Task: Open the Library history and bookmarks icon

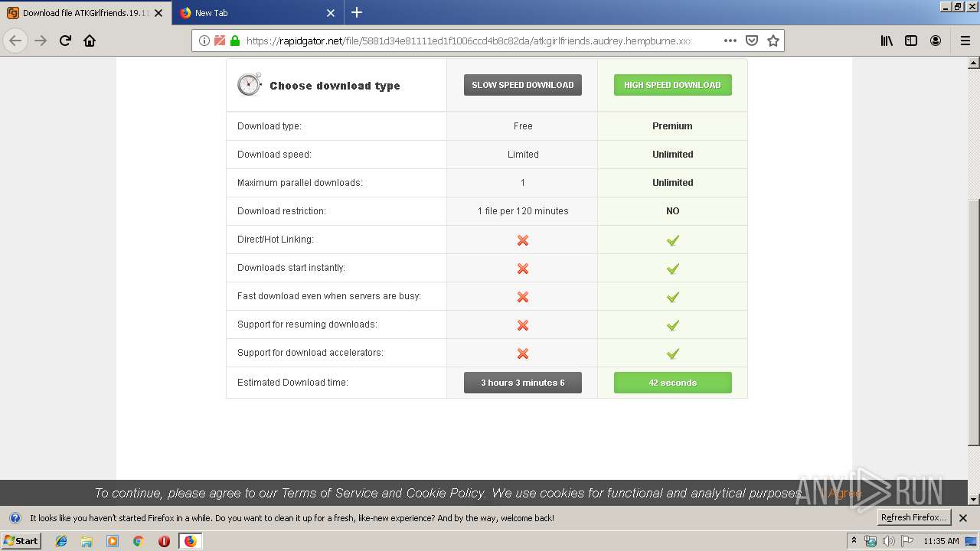Action: click(887, 41)
